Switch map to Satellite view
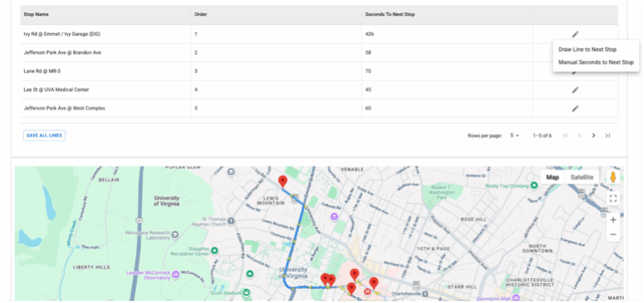 (581, 177)
